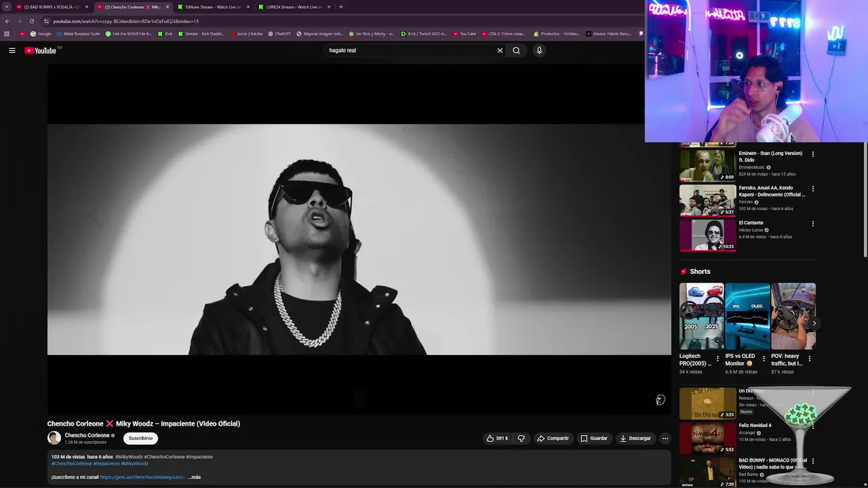Open the bookmarks apps grid icon
The height and width of the screenshot is (488, 868).
pos(7,34)
